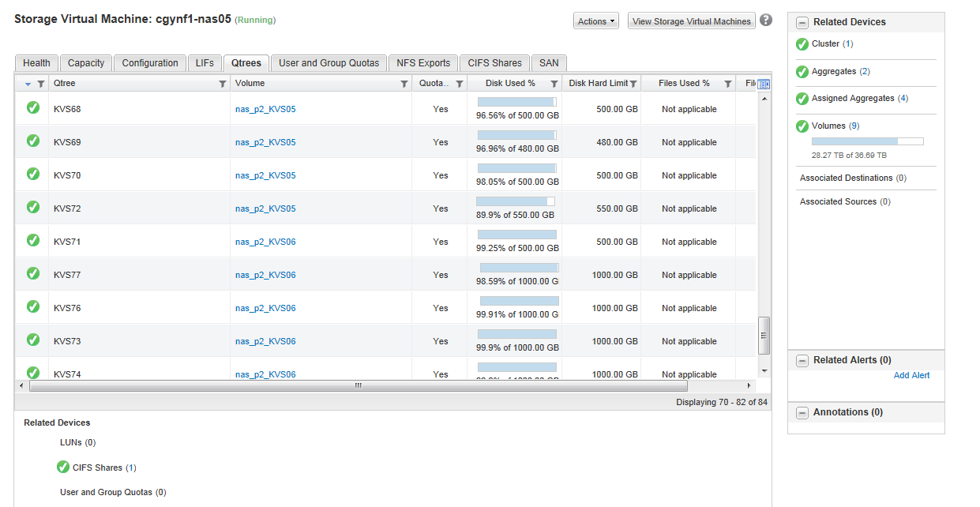Screen dimensions: 980x507
Task: Click the Disk Hard Limit filter icon
Action: [x=633, y=84]
